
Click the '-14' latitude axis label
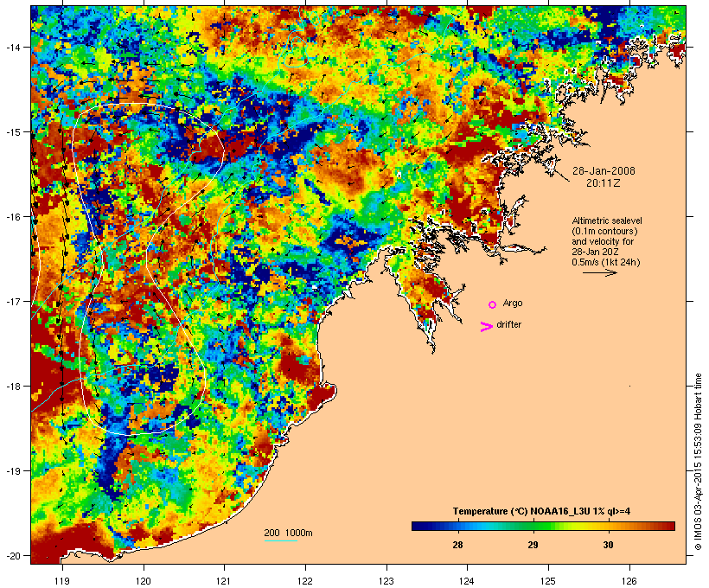click(12, 47)
